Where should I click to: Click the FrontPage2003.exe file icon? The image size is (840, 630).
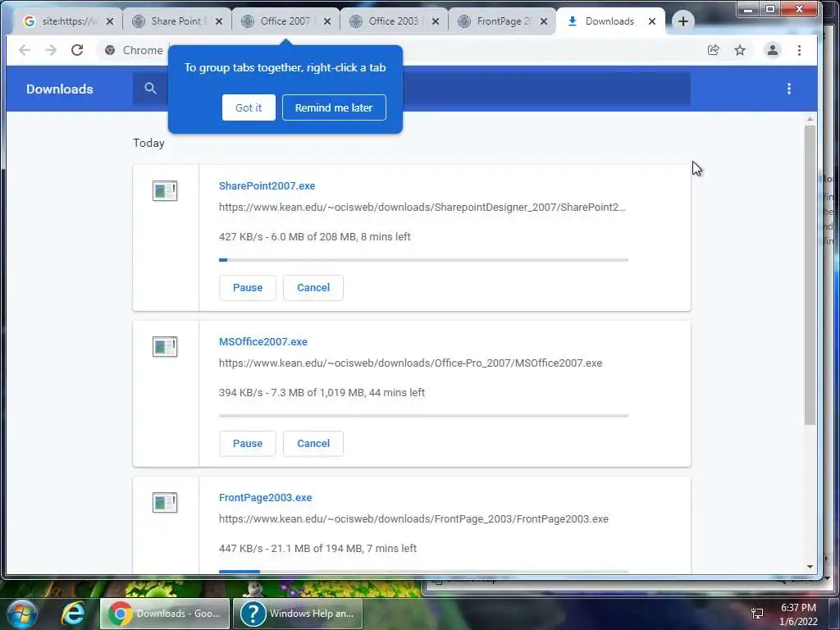tap(164, 503)
